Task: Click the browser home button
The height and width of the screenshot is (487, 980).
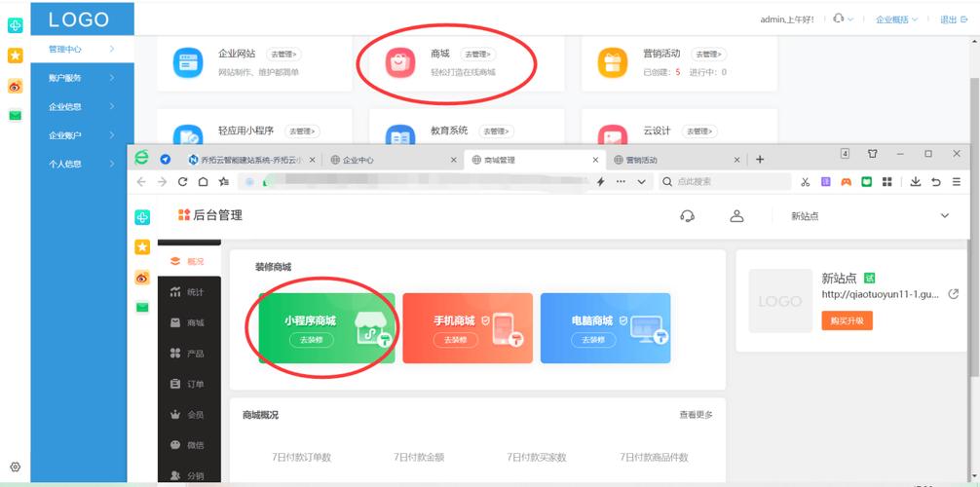Action: [x=204, y=181]
